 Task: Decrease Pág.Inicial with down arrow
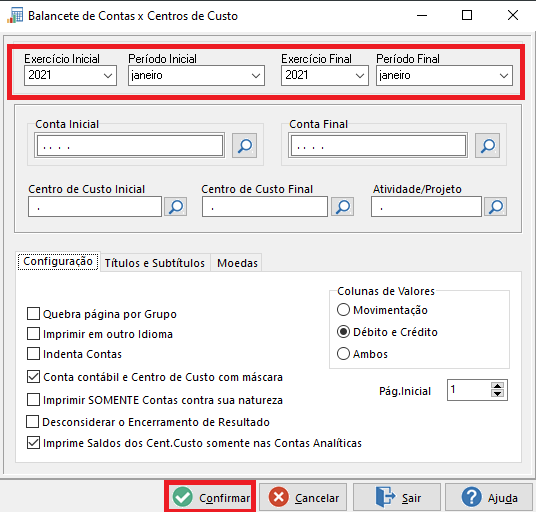point(497,393)
